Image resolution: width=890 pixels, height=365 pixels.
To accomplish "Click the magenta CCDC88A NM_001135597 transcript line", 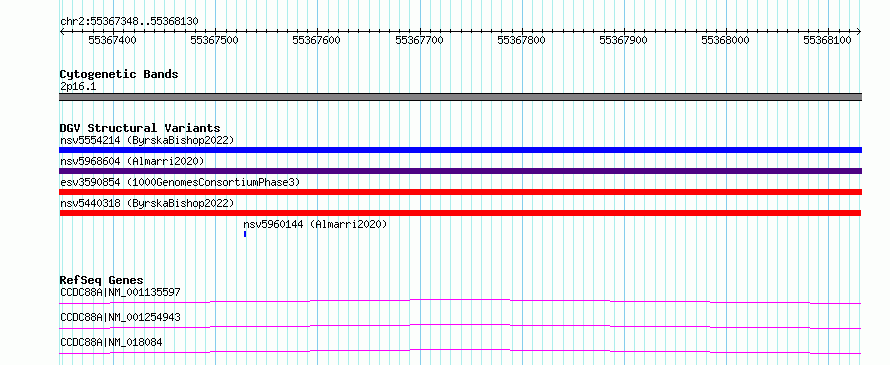I will pyautogui.click(x=460, y=301).
